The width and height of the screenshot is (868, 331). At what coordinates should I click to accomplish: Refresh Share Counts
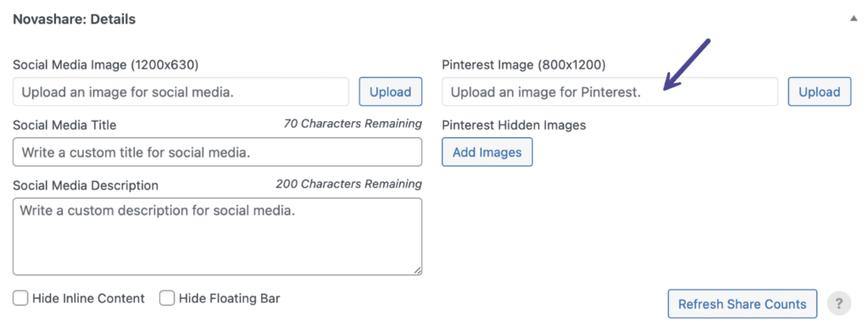743,304
